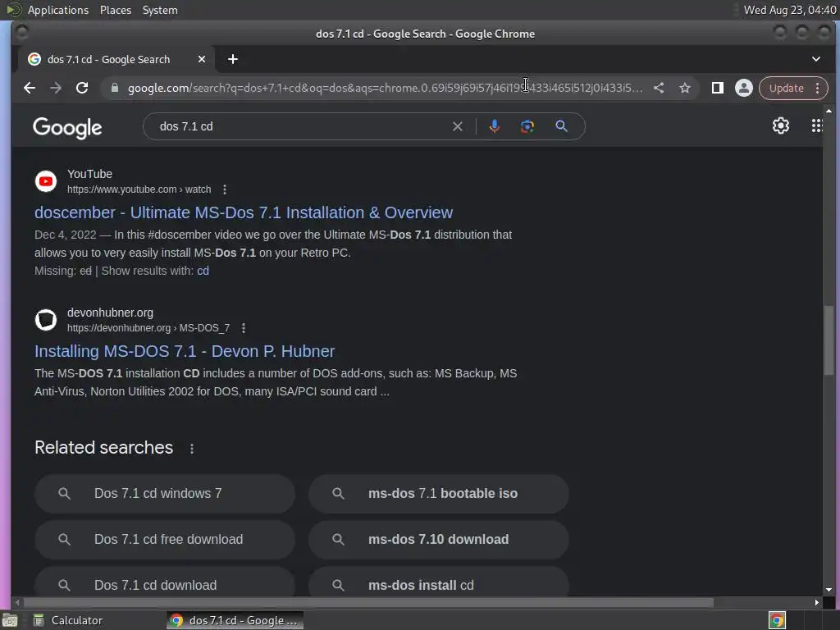Open the Applications menu
The image size is (840, 630).
point(58,10)
